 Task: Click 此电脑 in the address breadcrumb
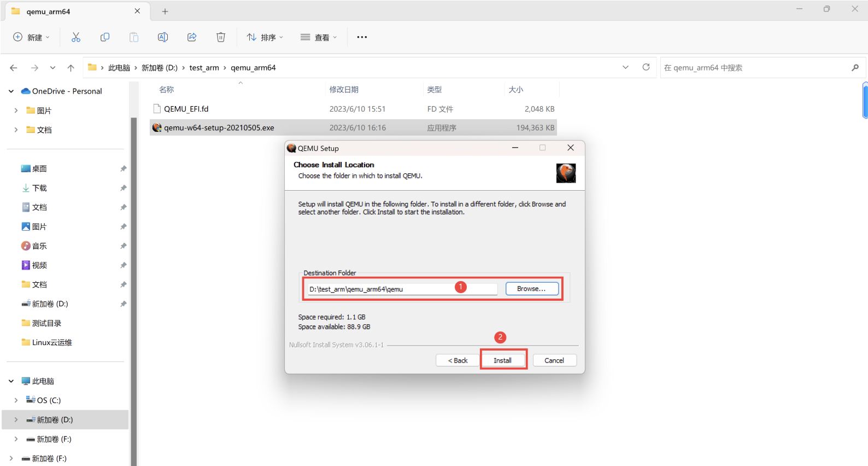(119, 68)
